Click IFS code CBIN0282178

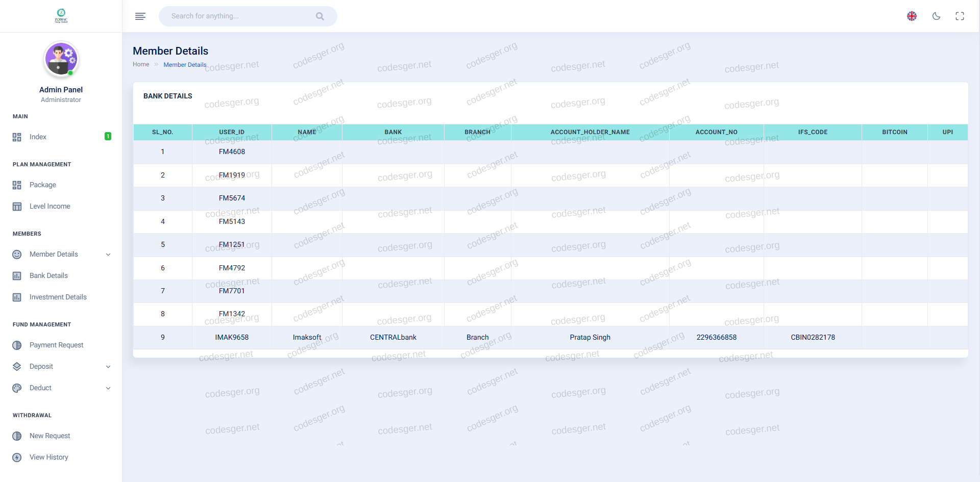pos(813,338)
